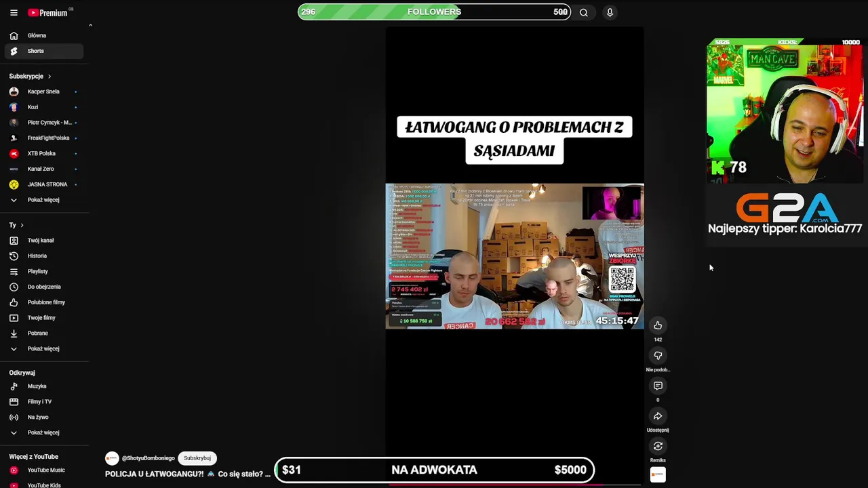
Task: Click the search magnifier icon
Action: point(584,12)
